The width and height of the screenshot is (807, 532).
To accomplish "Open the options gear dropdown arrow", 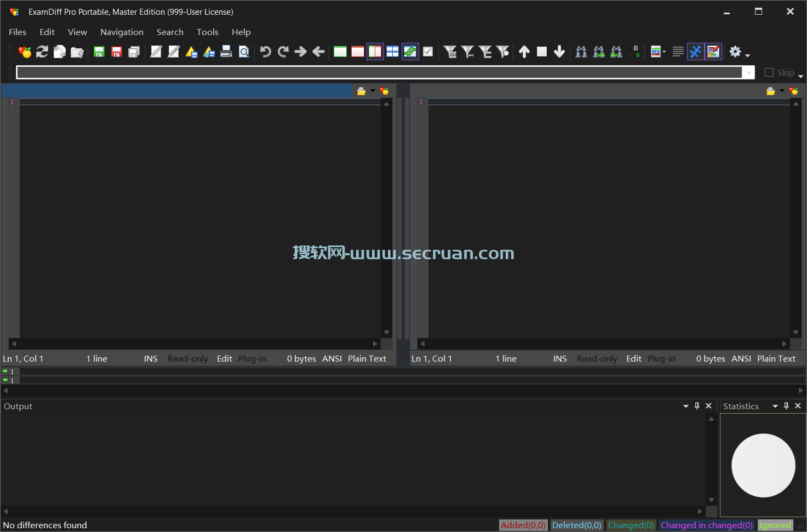I will pyautogui.click(x=747, y=55).
